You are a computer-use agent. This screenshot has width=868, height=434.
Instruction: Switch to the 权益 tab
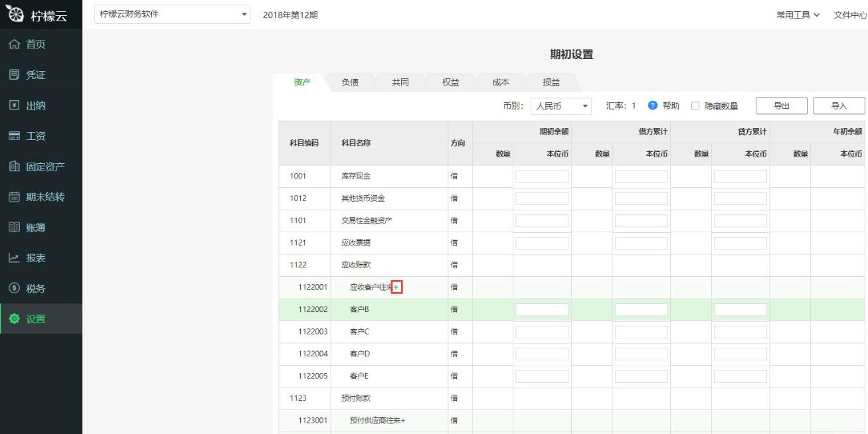coord(450,82)
